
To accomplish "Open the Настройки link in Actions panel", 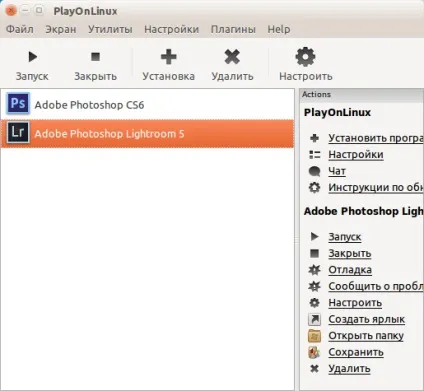I will 356,155.
